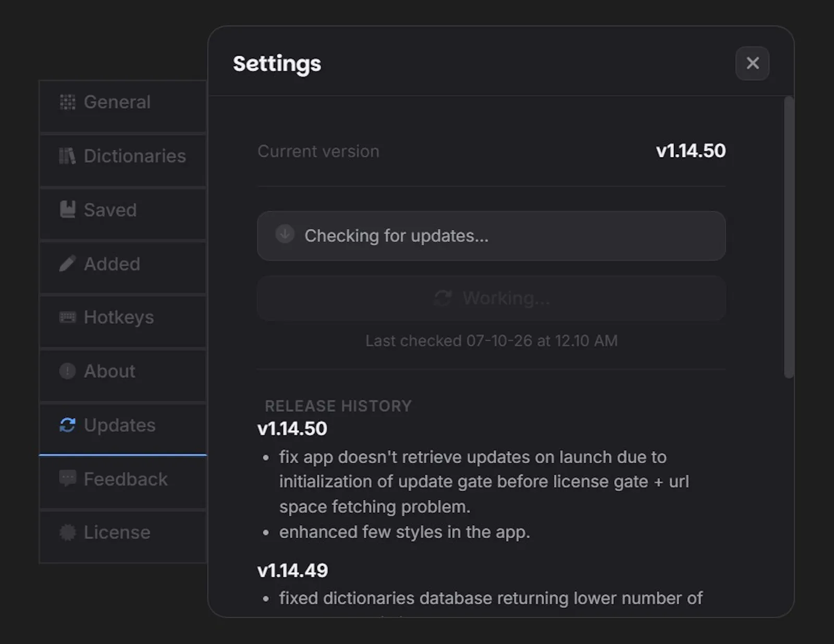Close the Settings dialog
The height and width of the screenshot is (644, 834).
[x=752, y=64]
